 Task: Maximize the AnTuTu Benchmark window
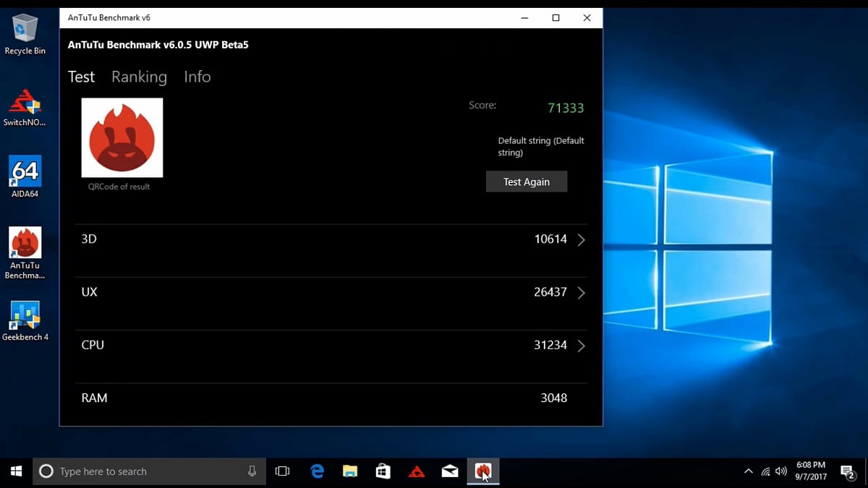click(556, 18)
